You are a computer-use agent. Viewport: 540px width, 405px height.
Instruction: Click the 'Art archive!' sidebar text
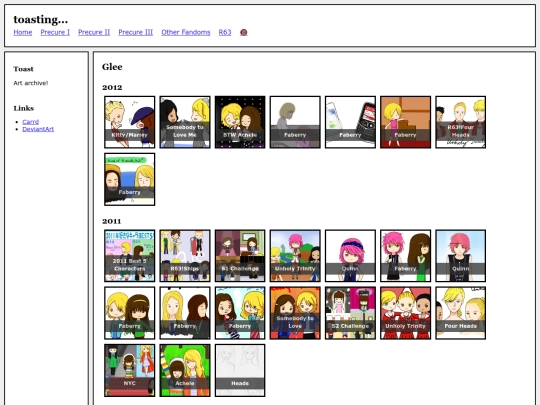(x=31, y=83)
